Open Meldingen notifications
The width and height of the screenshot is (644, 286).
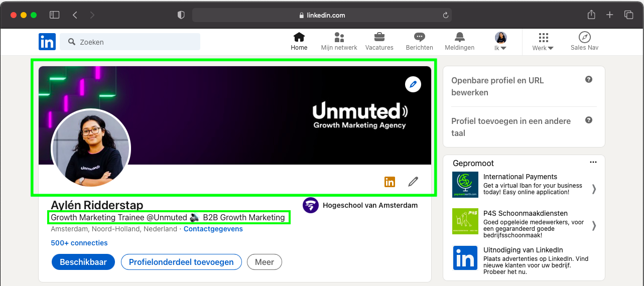[x=460, y=42]
